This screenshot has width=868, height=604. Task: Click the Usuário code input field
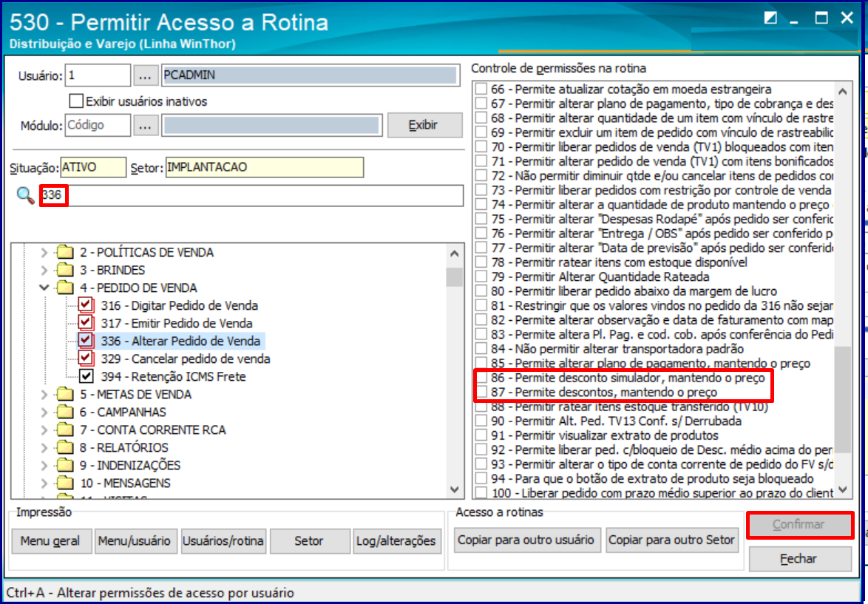click(x=98, y=75)
